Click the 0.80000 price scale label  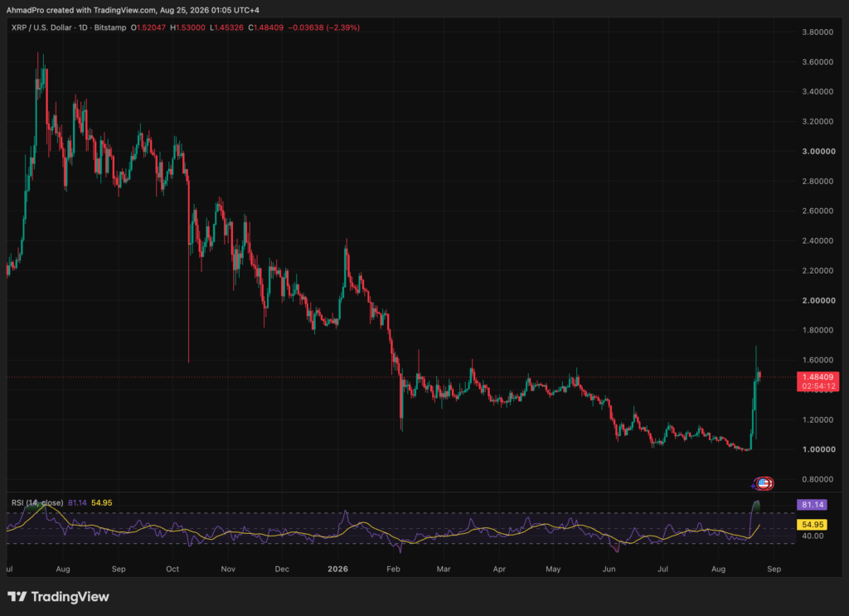click(817, 479)
